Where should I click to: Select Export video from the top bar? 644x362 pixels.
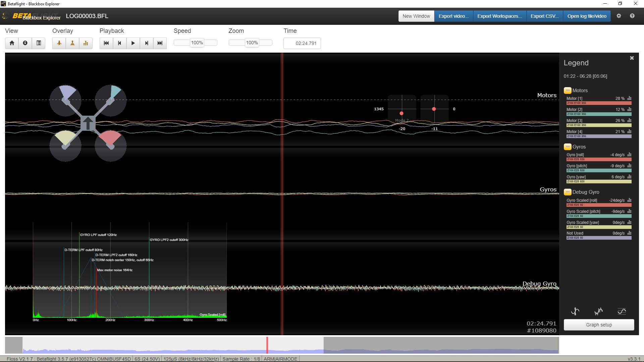tap(453, 16)
